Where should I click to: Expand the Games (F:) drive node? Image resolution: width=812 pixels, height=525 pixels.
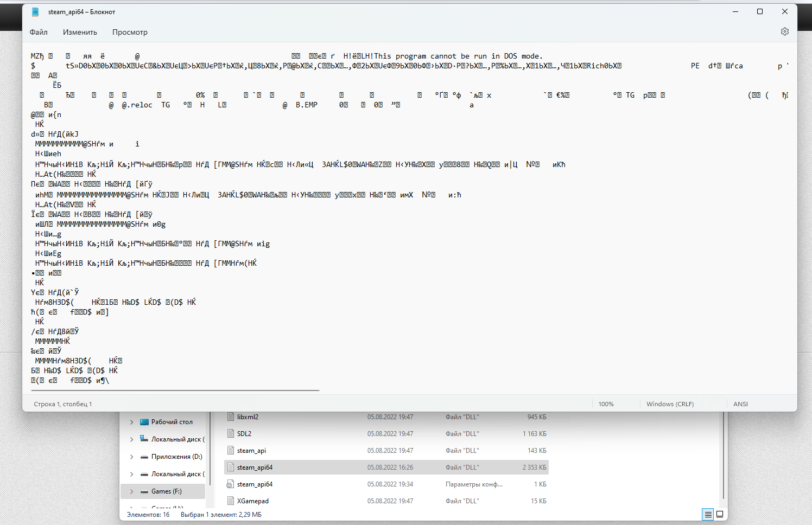131,491
